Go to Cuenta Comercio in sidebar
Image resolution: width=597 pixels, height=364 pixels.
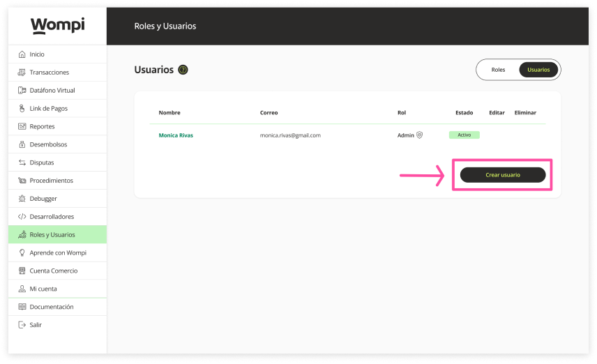(x=53, y=271)
